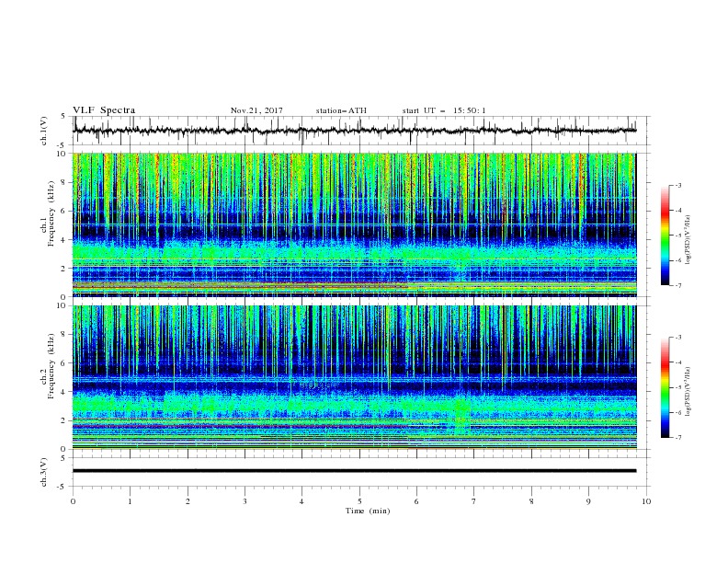
Task: Click the "0" tick on time axis
Action: point(73,501)
